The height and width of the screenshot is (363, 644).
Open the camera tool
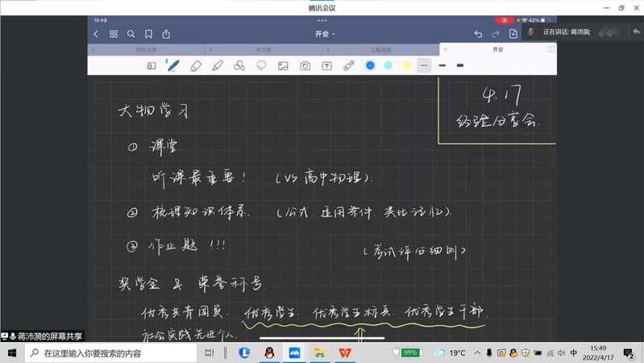(305, 65)
